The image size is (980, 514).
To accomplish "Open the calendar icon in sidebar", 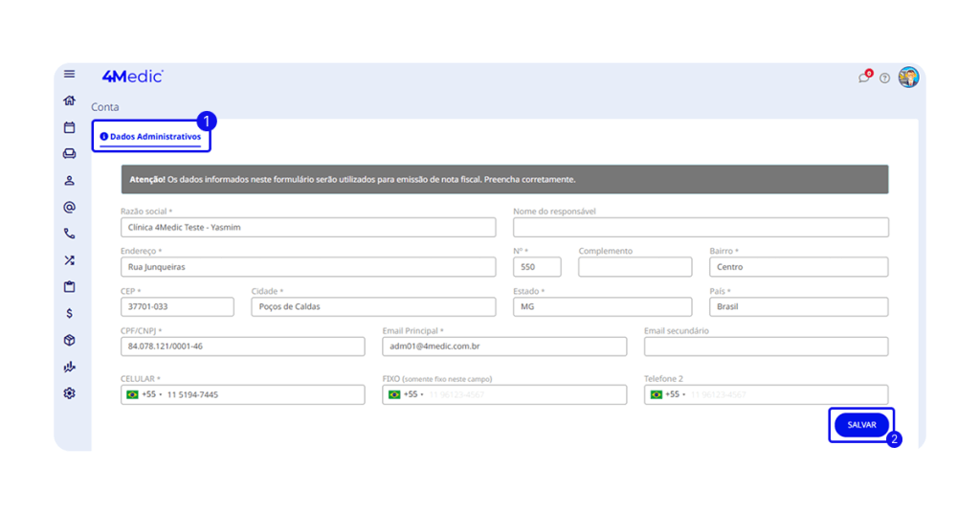I will 69,127.
